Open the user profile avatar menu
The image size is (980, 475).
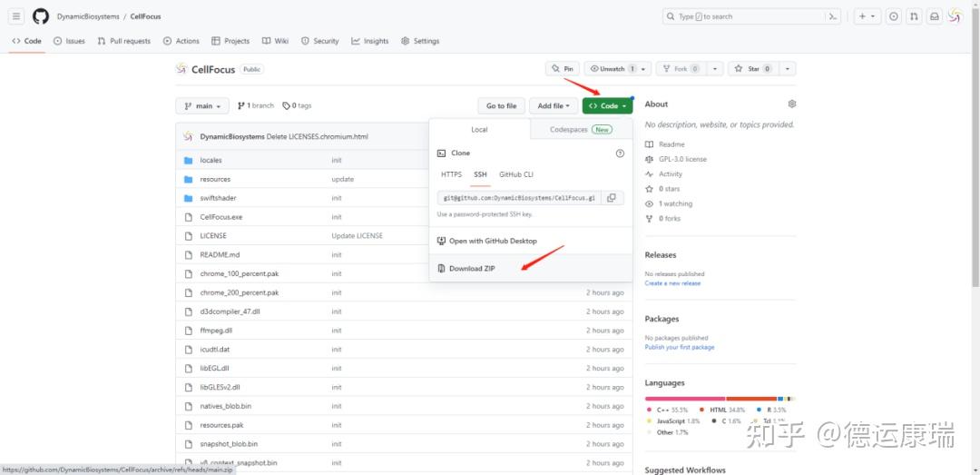coord(955,17)
